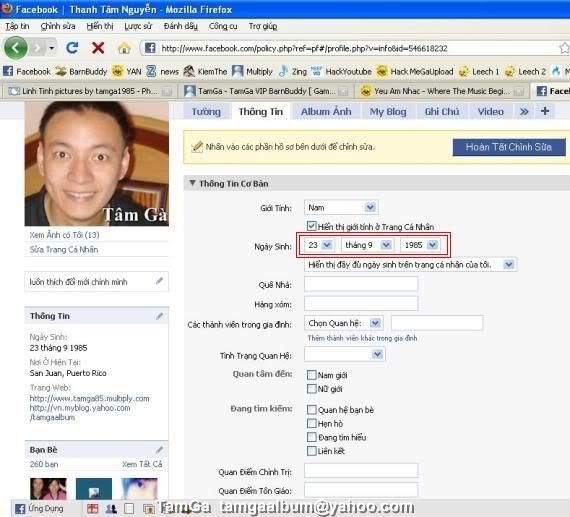Switch to Linh Tinh pictures browser tab

click(x=90, y=91)
